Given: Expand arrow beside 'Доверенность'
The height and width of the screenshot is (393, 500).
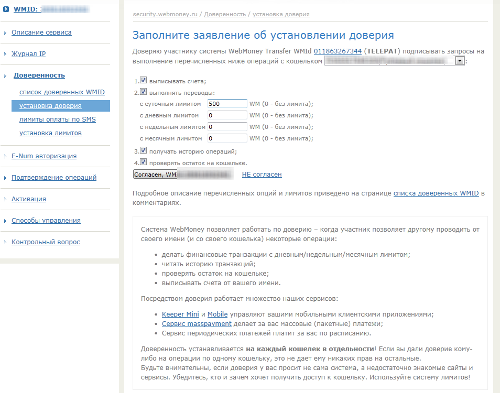Looking at the screenshot, I should (5, 76).
